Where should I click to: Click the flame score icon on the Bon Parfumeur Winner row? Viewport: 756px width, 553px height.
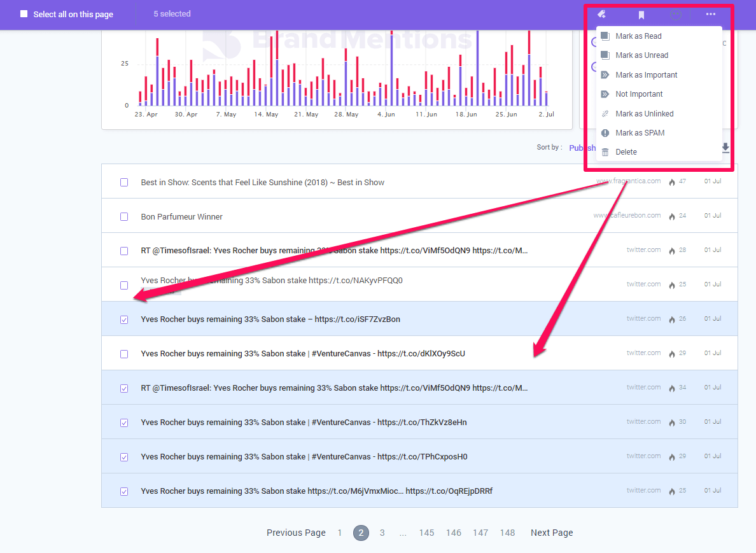click(x=671, y=216)
